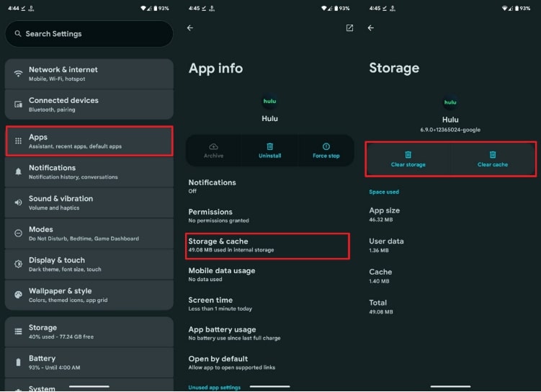Screen dimensions: 541x392
Task: Open Display & touch settings
Action: click(89, 264)
